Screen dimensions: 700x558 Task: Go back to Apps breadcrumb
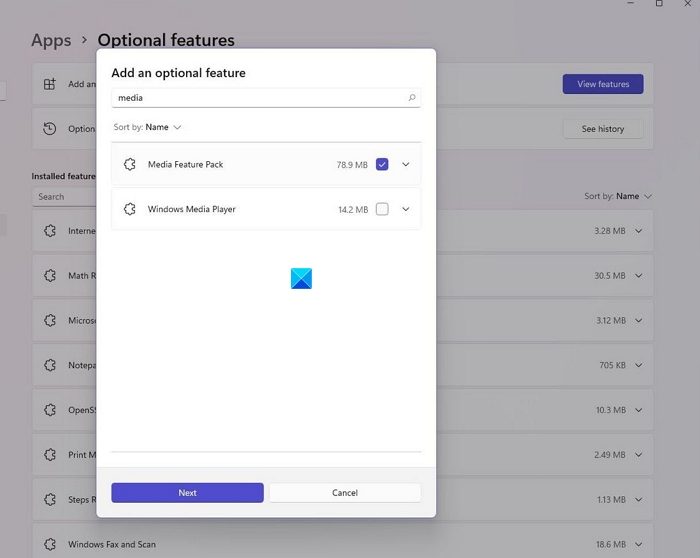(51, 41)
